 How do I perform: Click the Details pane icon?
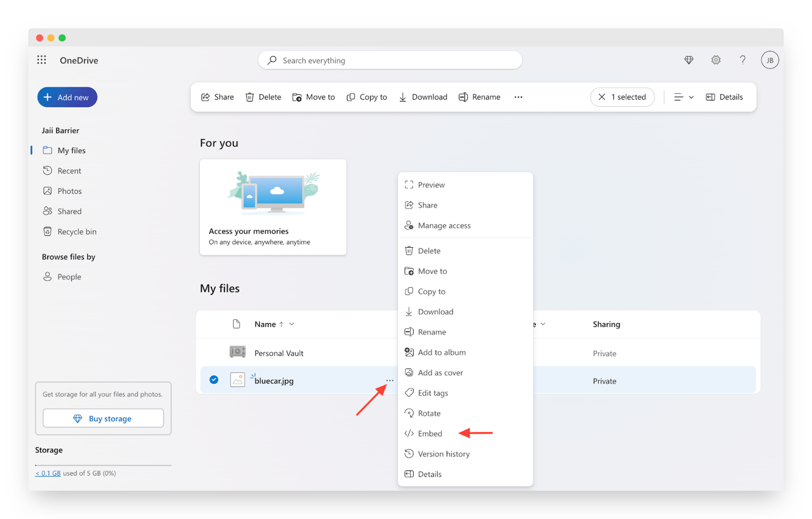(724, 97)
